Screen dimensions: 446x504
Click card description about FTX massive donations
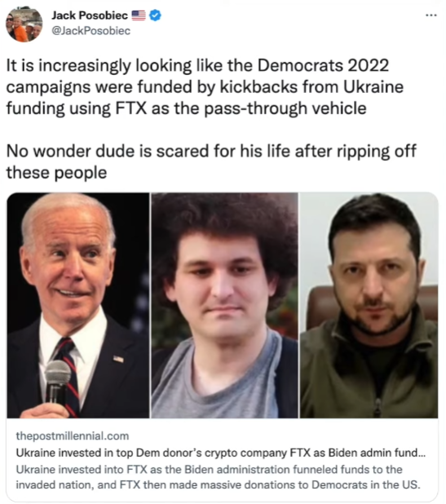(219, 477)
